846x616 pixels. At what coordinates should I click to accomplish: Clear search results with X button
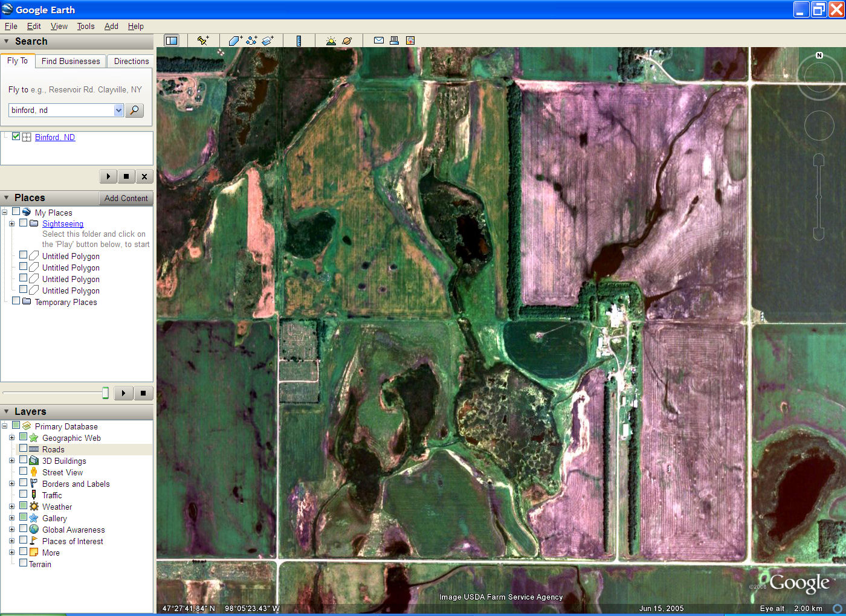click(144, 176)
